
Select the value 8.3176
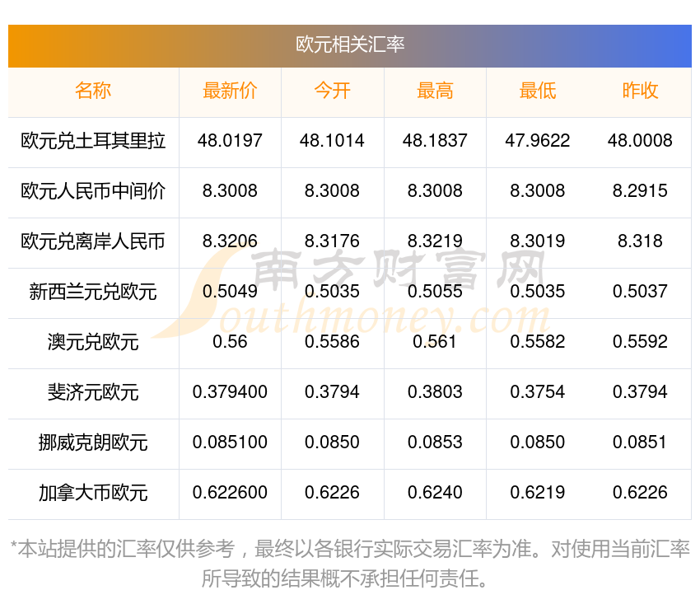click(x=332, y=241)
